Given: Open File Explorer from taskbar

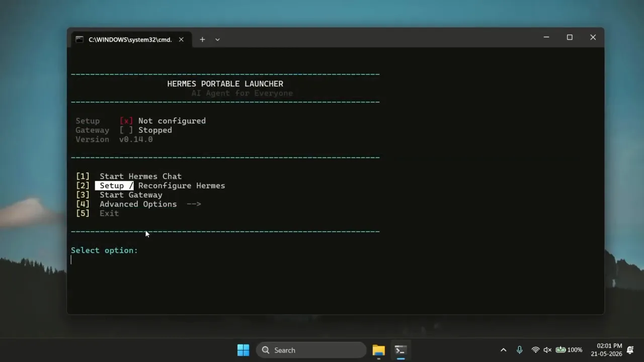Looking at the screenshot, I should pyautogui.click(x=378, y=350).
